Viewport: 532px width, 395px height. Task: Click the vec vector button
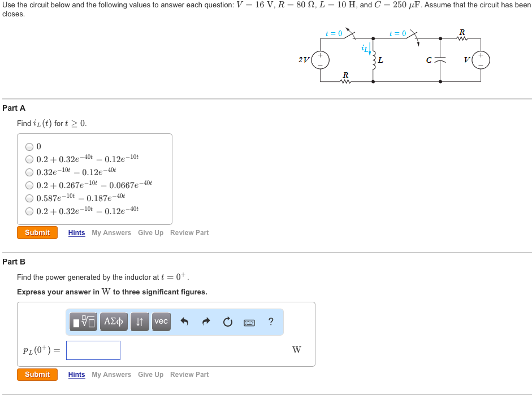coord(161,322)
